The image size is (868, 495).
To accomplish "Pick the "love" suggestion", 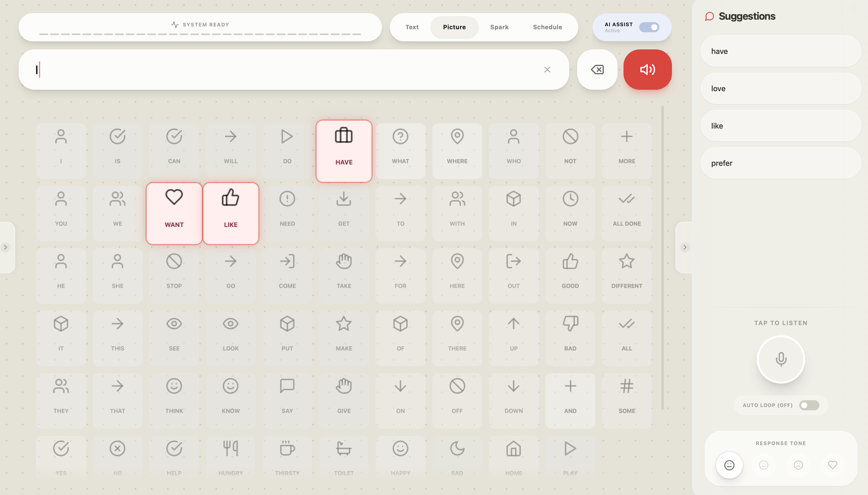I will coord(781,88).
